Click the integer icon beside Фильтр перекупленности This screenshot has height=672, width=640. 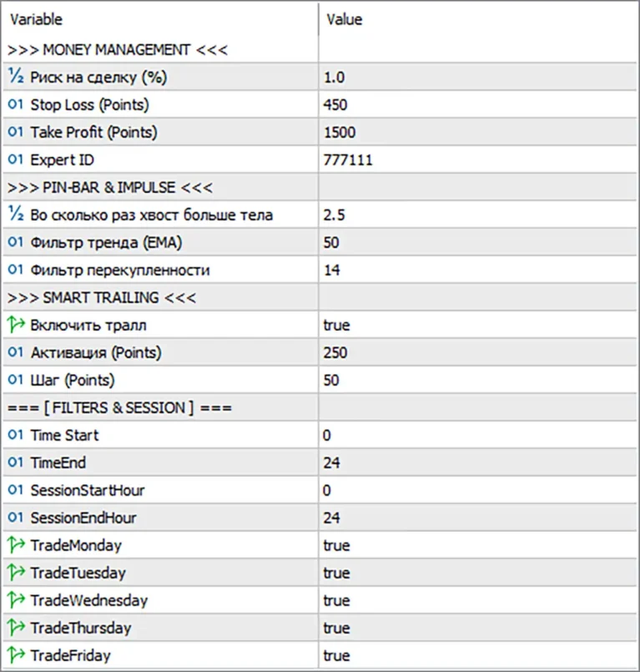pos(15,270)
